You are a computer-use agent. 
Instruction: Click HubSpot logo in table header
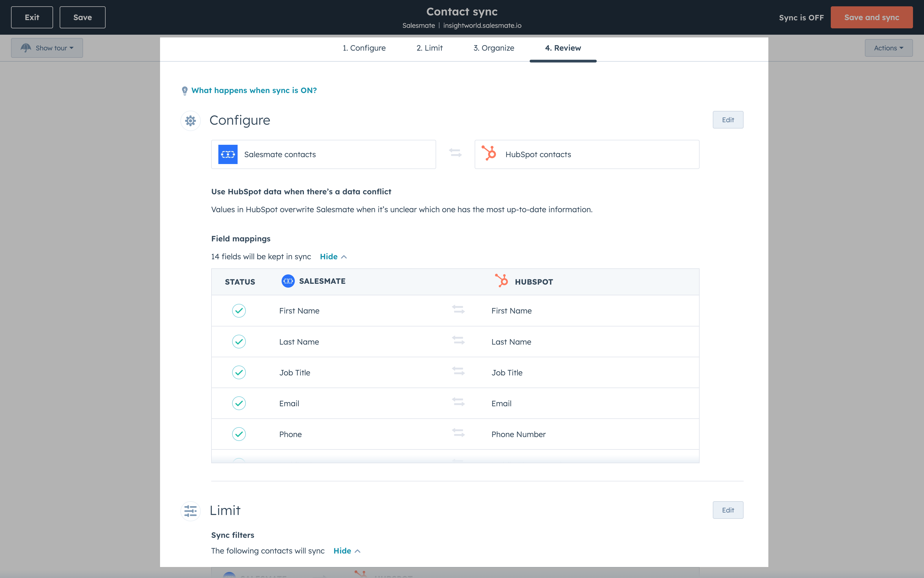coord(502,280)
